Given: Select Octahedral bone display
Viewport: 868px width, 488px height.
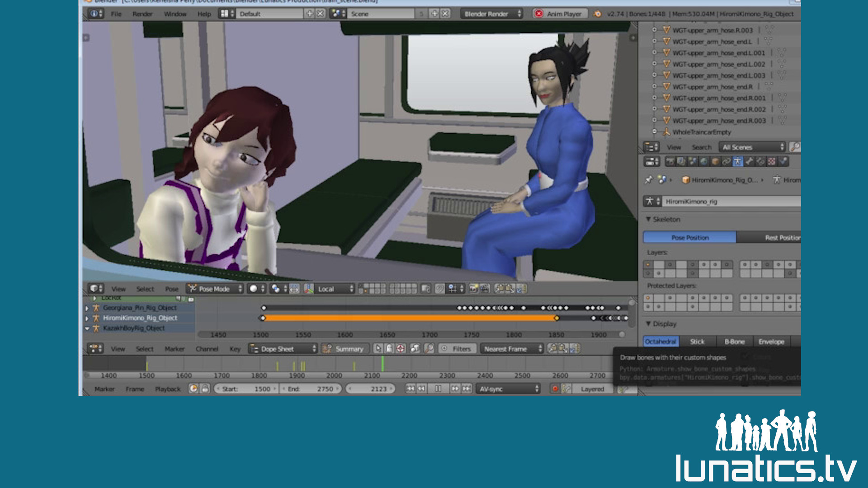Looking at the screenshot, I should [660, 342].
